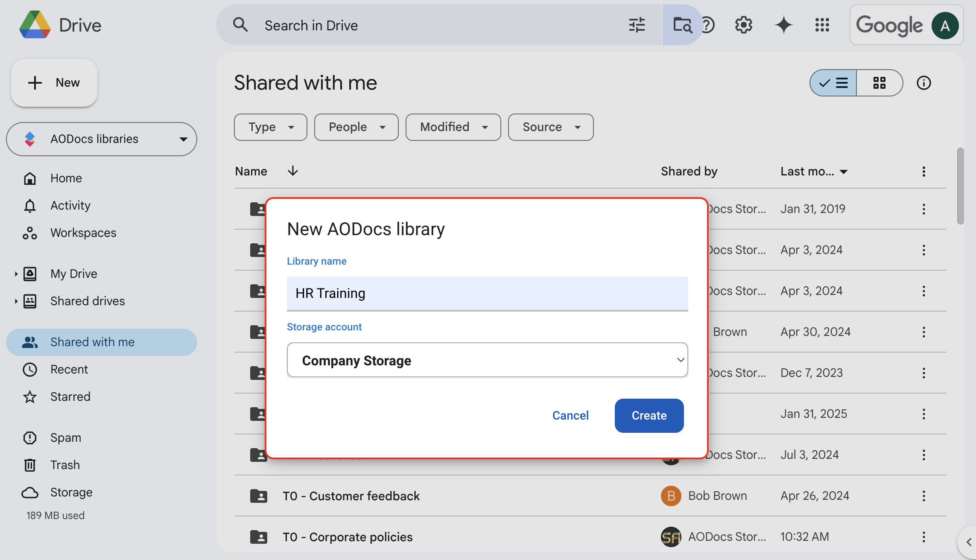Viewport: 976px width, 560px height.
Task: Open the Storage account Company Storage dropdown
Action: click(487, 360)
